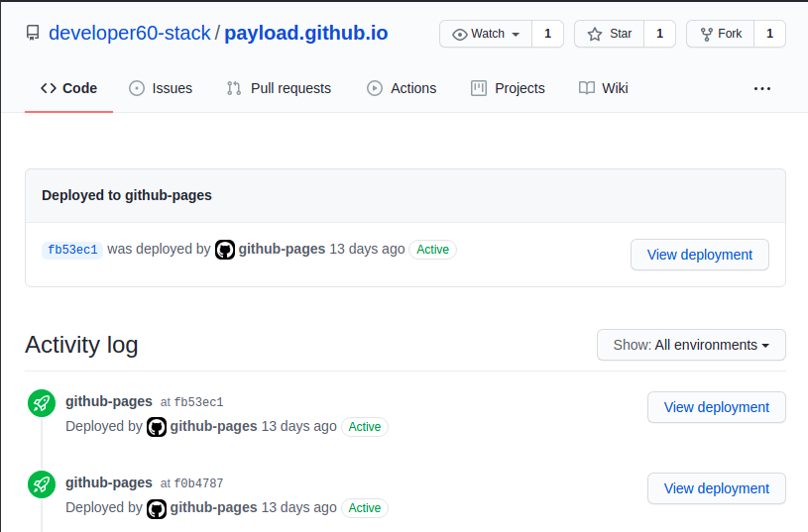This screenshot has width=808, height=532.
Task: Click github-pages avatar in fb53ec1 log row
Action: [x=157, y=427]
